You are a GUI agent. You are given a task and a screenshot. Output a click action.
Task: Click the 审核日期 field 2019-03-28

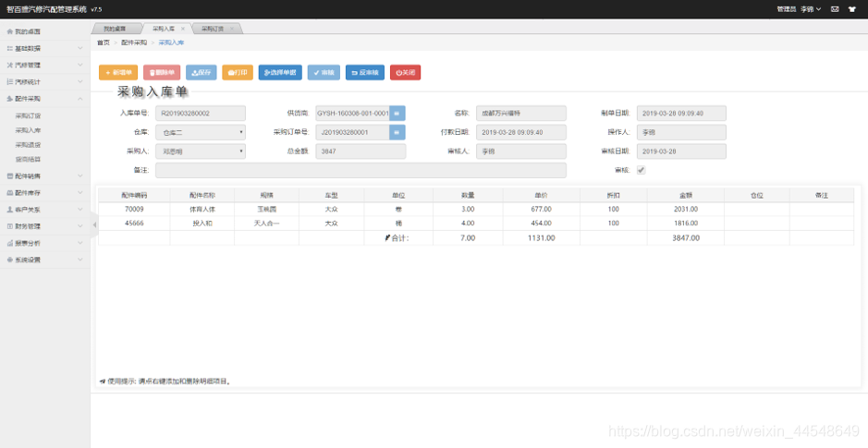click(681, 151)
